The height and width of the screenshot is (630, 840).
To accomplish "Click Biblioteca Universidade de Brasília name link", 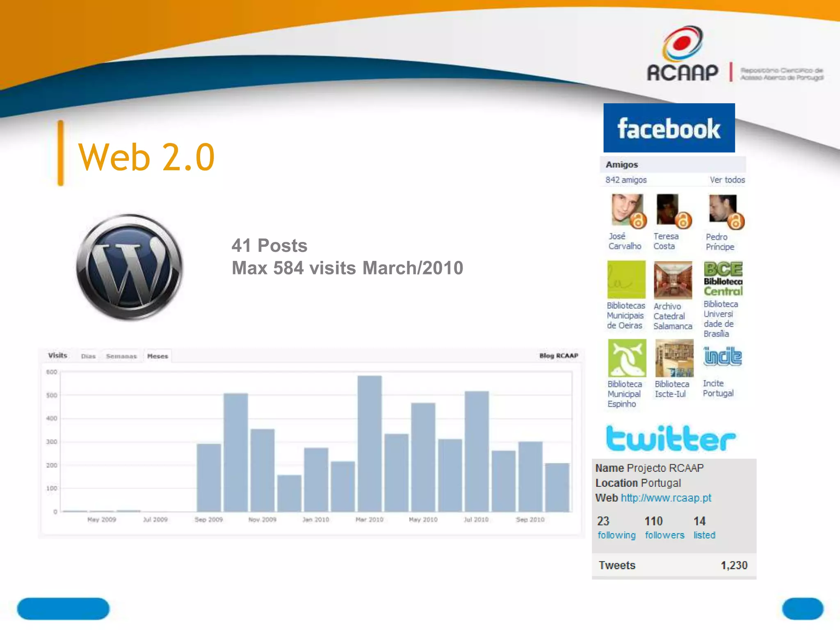I will 721,319.
